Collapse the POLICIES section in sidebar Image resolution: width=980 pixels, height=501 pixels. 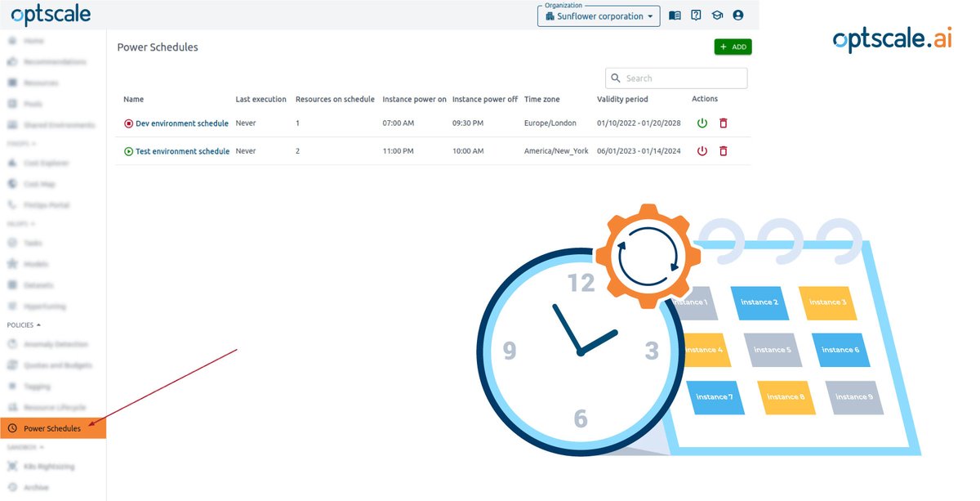(24, 325)
